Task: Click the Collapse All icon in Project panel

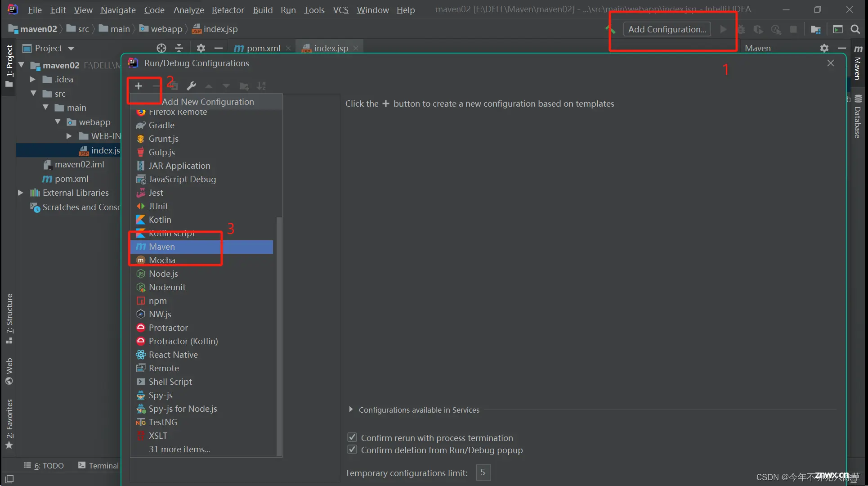Action: (x=179, y=48)
